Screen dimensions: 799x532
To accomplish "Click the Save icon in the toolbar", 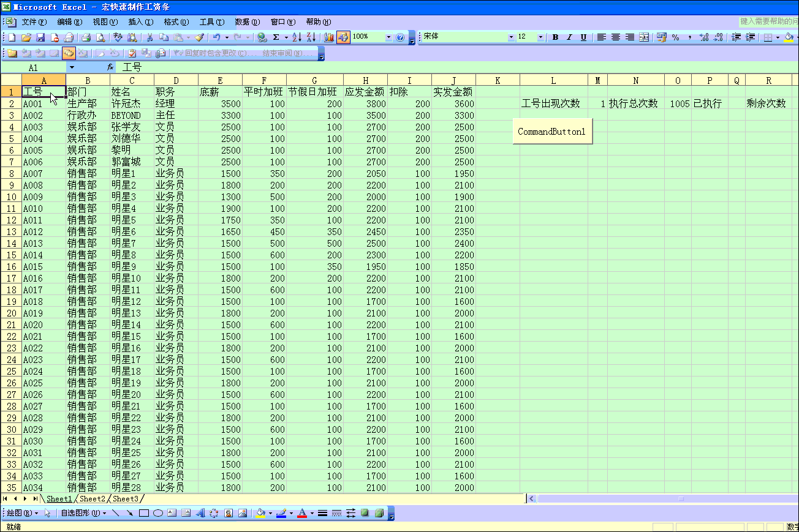I will [40, 37].
